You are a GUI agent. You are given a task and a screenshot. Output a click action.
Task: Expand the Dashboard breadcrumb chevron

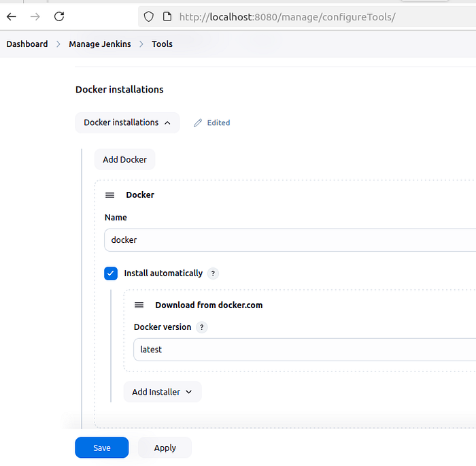pos(58,44)
